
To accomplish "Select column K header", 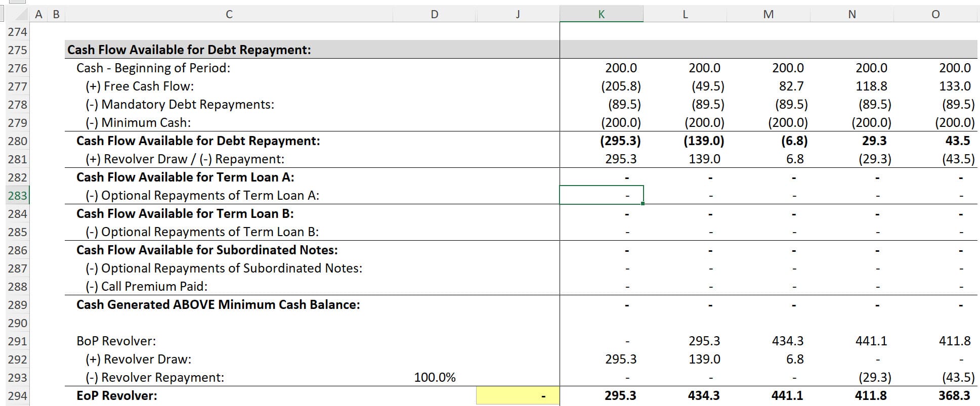I will [602, 14].
